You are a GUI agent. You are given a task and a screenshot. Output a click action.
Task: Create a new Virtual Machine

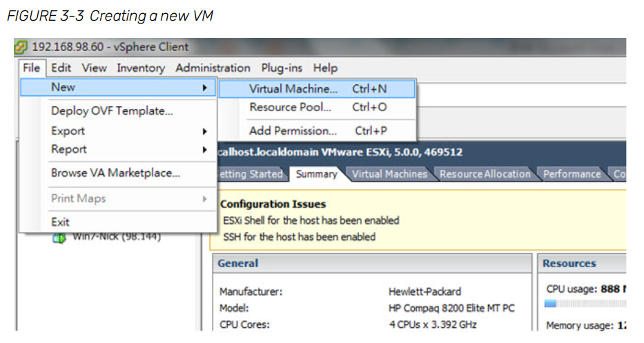coord(317,89)
